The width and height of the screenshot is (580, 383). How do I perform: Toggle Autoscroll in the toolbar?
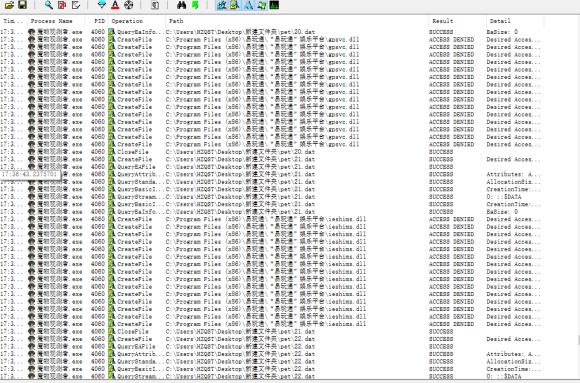pos(62,5)
